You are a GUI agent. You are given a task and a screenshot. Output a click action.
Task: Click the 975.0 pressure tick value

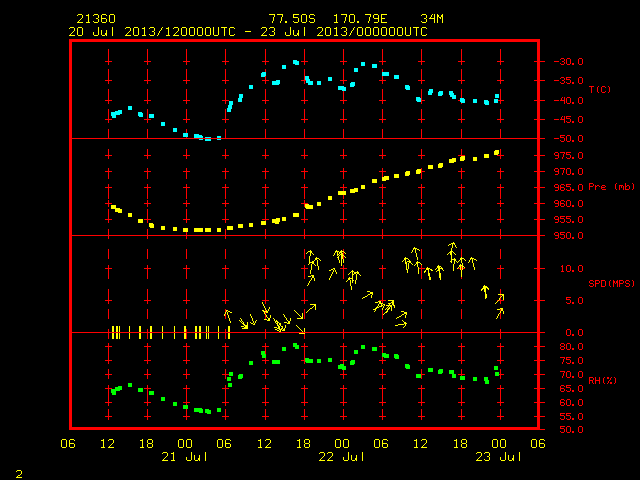click(568, 156)
